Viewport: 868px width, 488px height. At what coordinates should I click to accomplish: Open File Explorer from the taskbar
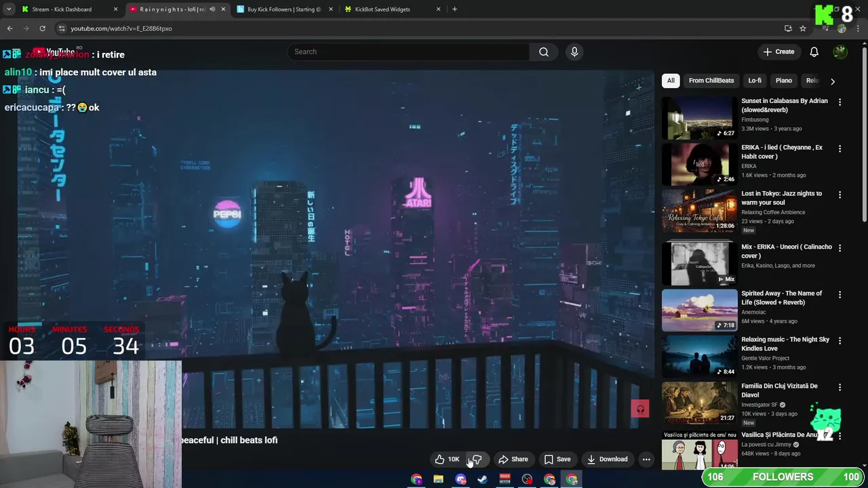[x=439, y=480]
